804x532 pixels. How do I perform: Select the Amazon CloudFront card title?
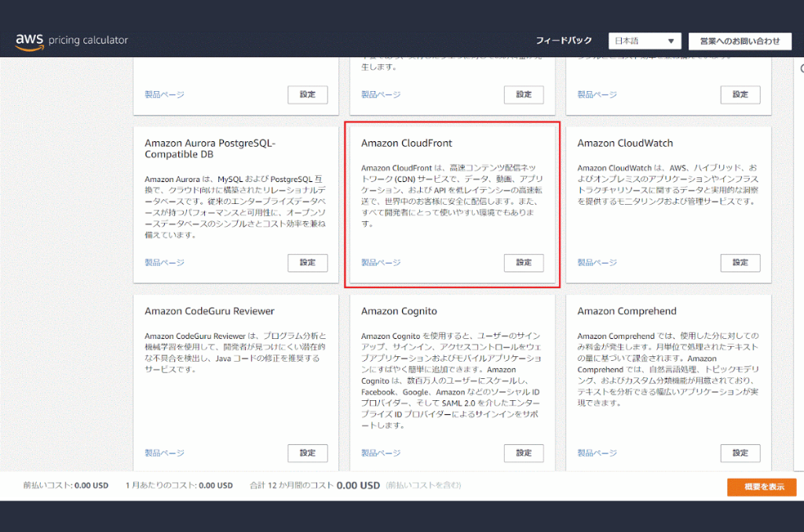click(407, 143)
